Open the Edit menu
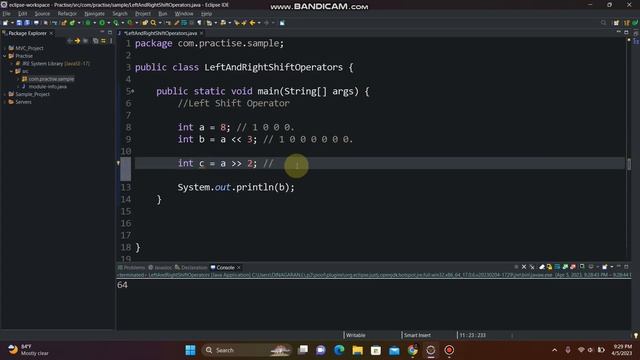This screenshot has width=640, height=360. coord(22,13)
